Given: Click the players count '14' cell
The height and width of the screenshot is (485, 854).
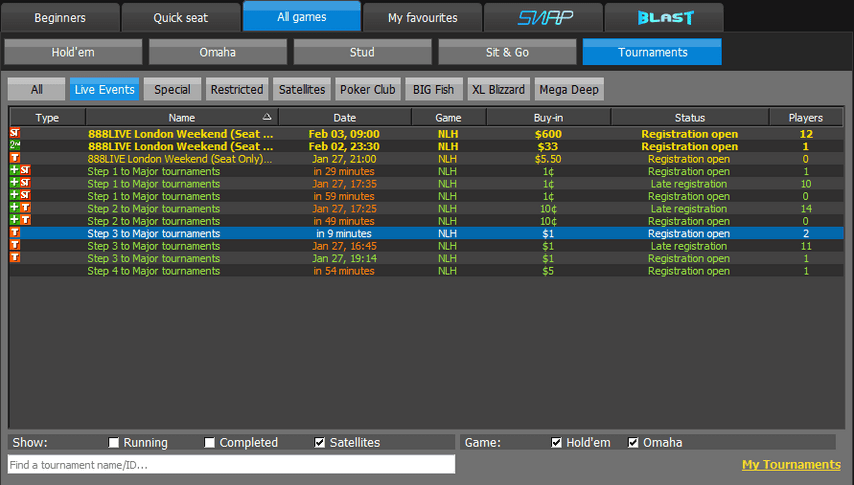Looking at the screenshot, I should pyautogui.click(x=806, y=209).
